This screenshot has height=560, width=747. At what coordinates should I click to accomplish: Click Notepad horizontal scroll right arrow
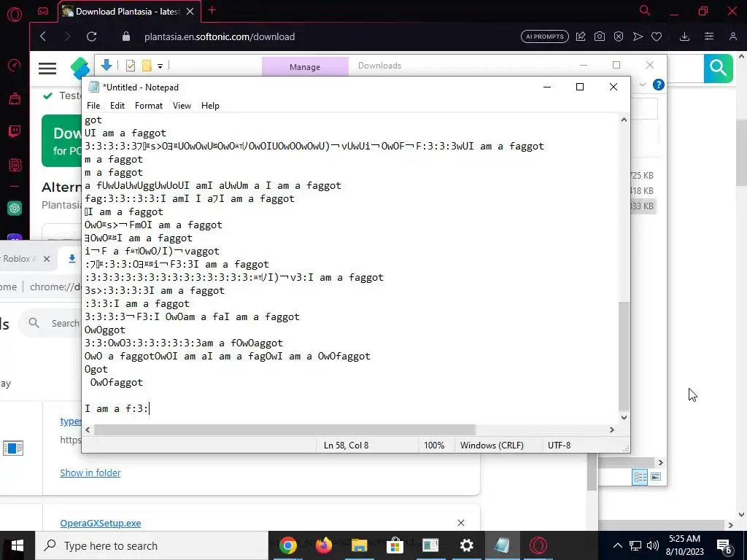[x=612, y=429]
